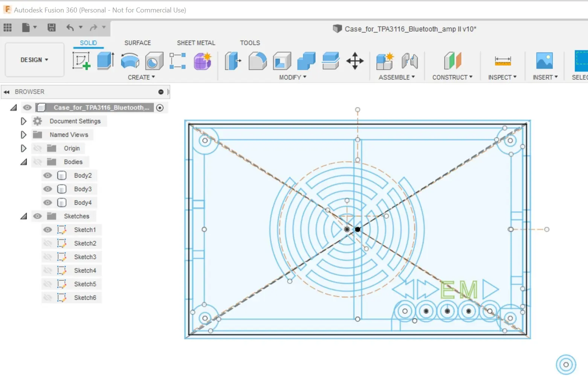Viewport: 588px width, 385px height.
Task: Select the Press Pull tool
Action: coord(233,61)
